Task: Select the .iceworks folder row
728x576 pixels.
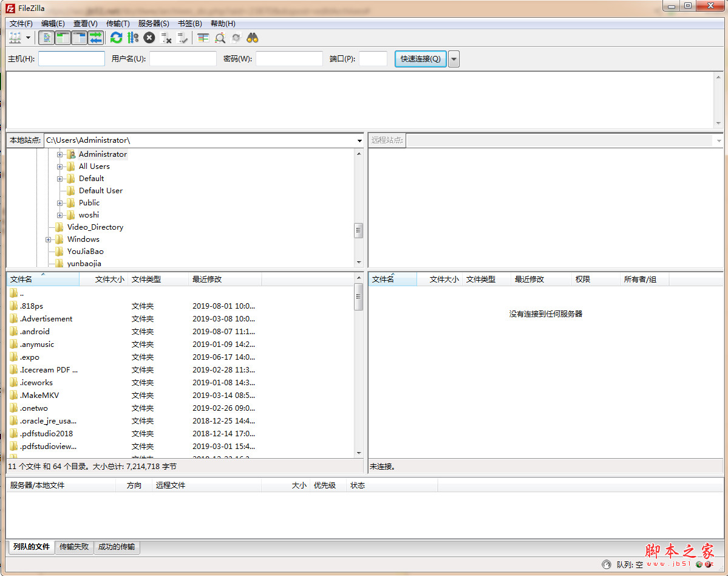Action: (181, 383)
